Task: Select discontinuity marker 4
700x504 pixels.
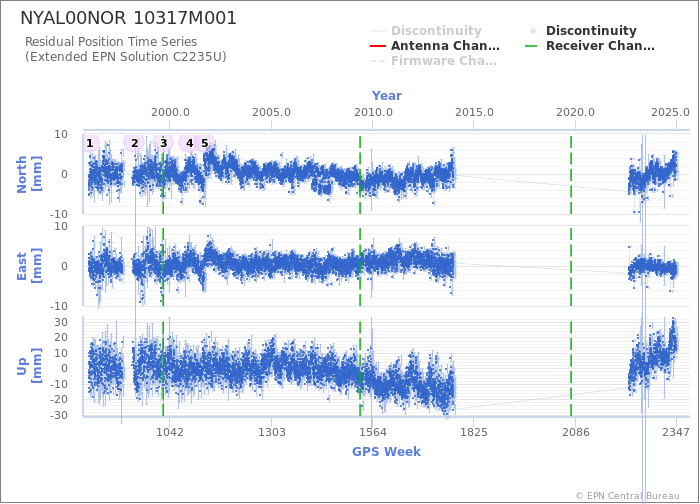Action: (x=189, y=143)
